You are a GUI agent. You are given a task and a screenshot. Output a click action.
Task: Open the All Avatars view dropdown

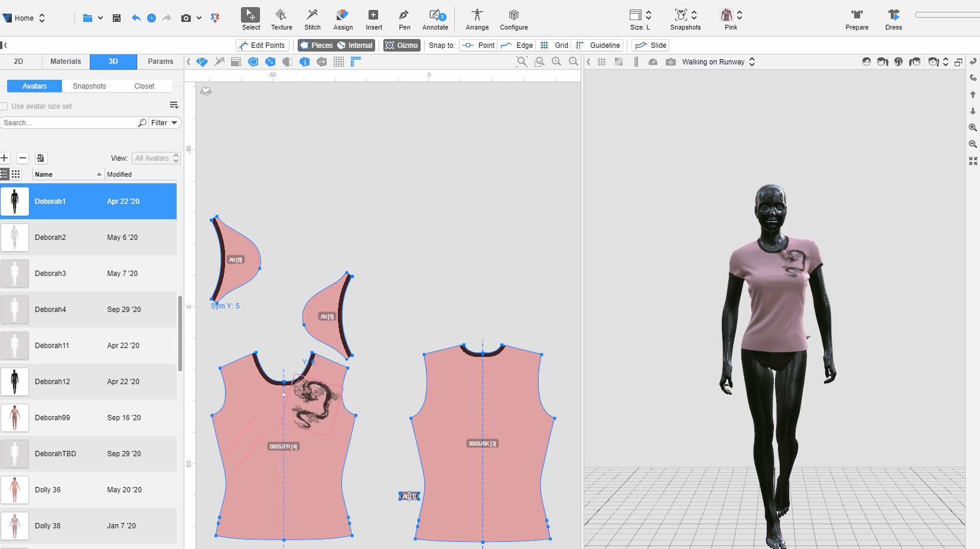click(x=156, y=158)
